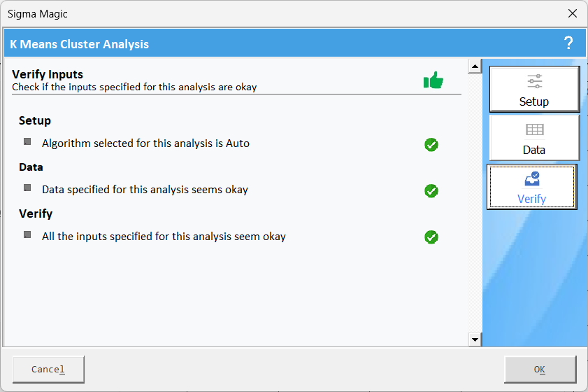The image size is (588, 392).
Task: Click bullet square next to Data specified line
Action: (x=27, y=188)
